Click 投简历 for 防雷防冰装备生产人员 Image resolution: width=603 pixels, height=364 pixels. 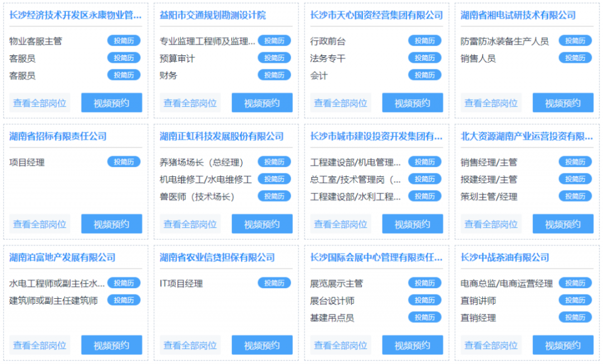(x=575, y=41)
